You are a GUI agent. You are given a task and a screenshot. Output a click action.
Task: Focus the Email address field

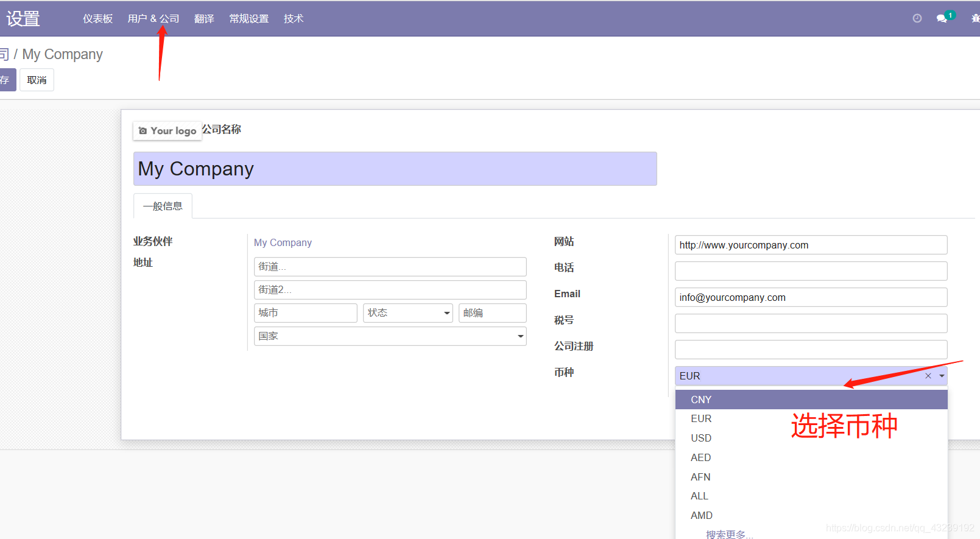coord(811,297)
